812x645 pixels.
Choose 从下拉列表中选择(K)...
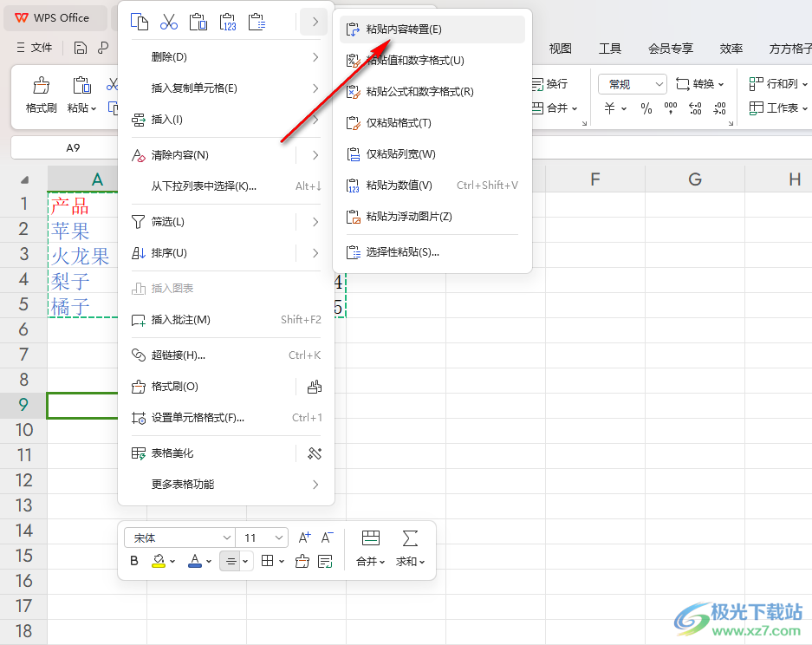coord(226,186)
